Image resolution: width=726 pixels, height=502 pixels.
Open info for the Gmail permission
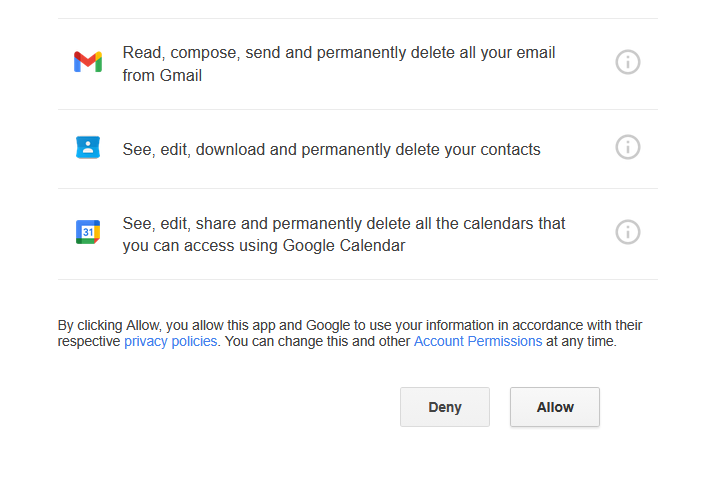[627, 62]
